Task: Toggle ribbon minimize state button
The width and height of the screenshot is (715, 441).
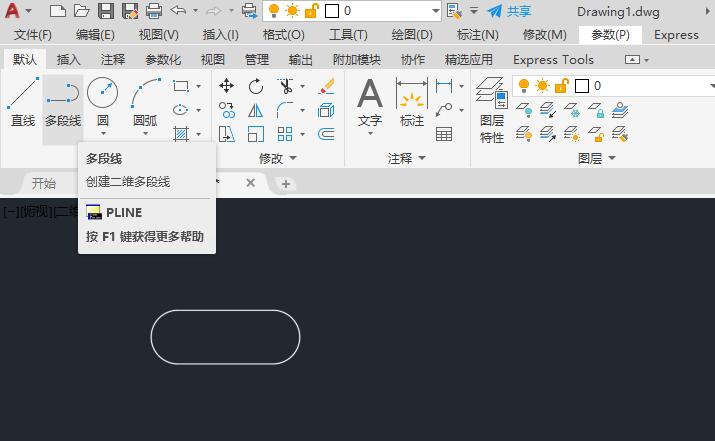Action: pyautogui.click(x=632, y=60)
